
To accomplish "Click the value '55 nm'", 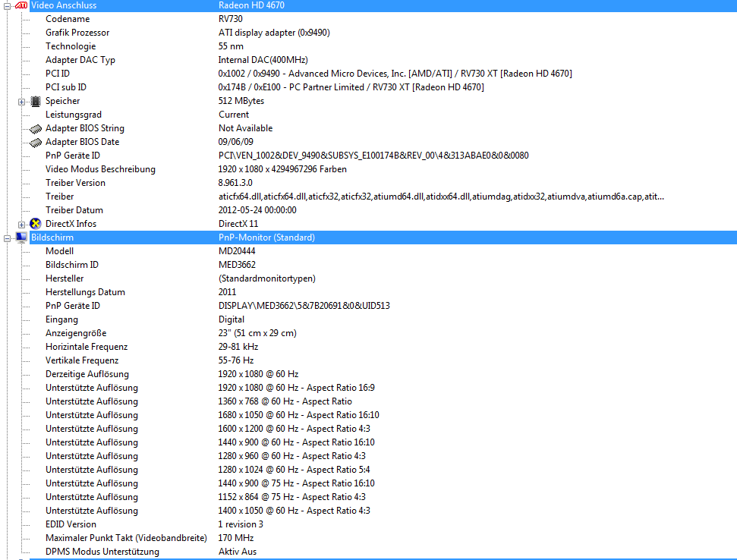I will 231,46.
